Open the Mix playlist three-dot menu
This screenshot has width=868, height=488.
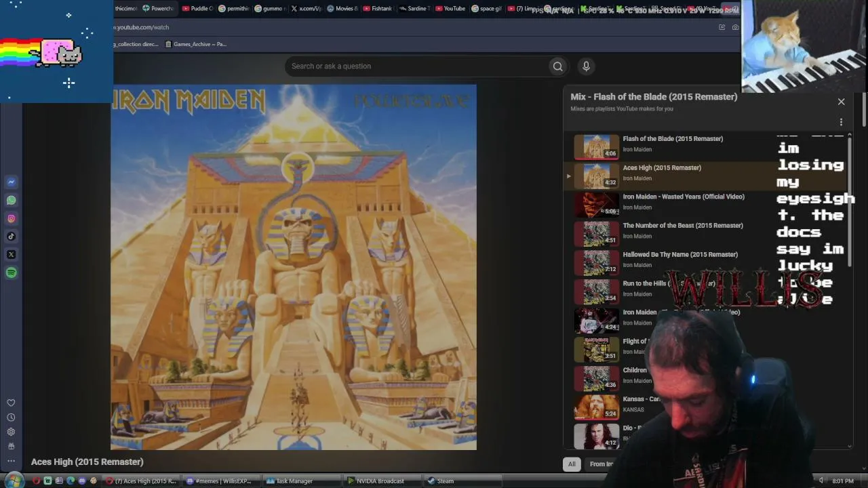coord(841,122)
